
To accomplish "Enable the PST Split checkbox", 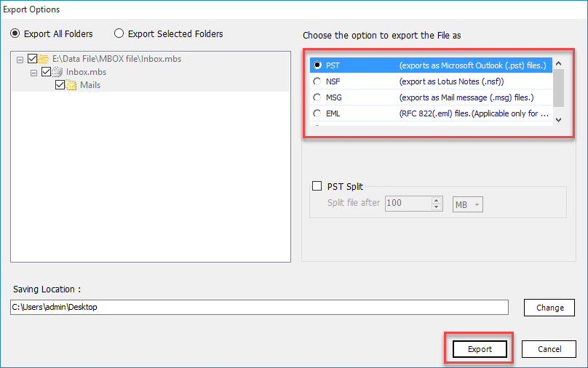I will click(317, 186).
